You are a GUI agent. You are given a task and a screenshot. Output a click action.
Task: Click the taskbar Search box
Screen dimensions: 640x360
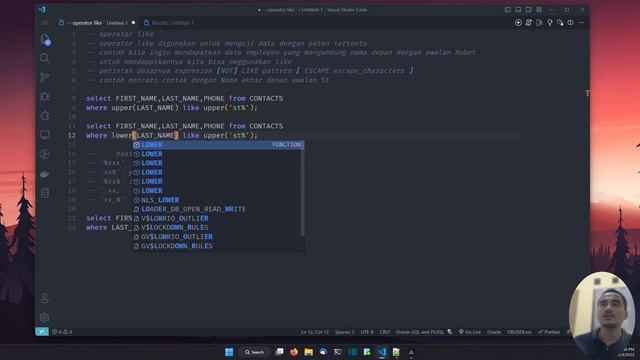[x=254, y=352]
